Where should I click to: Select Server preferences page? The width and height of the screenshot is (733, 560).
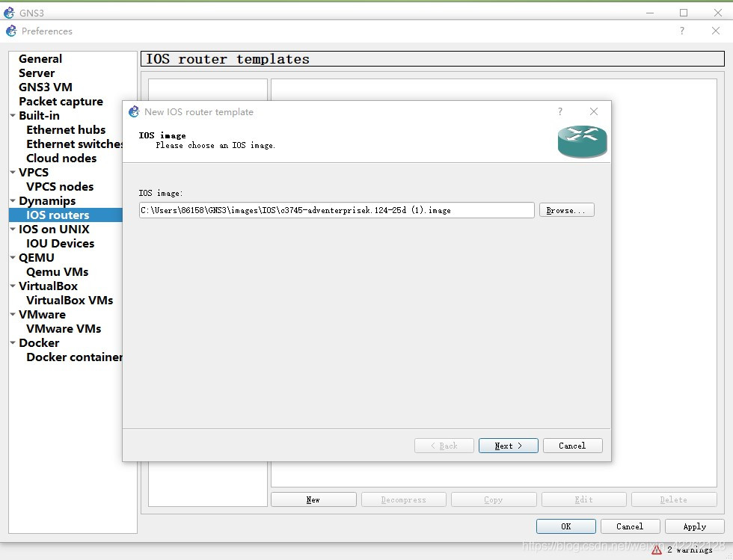[37, 73]
